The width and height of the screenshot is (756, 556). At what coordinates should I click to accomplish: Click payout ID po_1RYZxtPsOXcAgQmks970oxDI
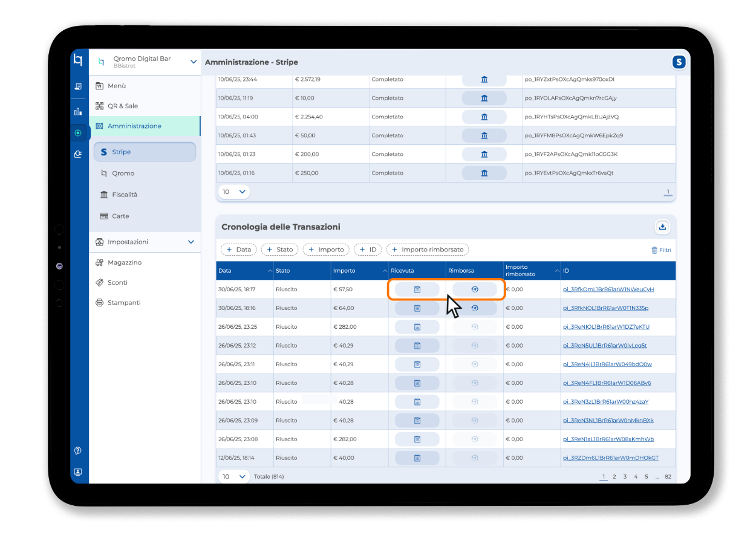569,79
